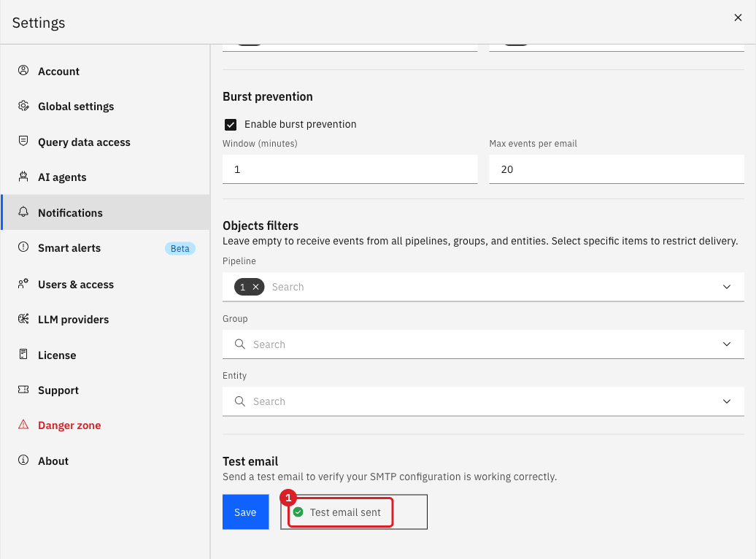Viewport: 756px width, 559px height.
Task: Click the Smart alerts exclamation icon
Action: 23,247
